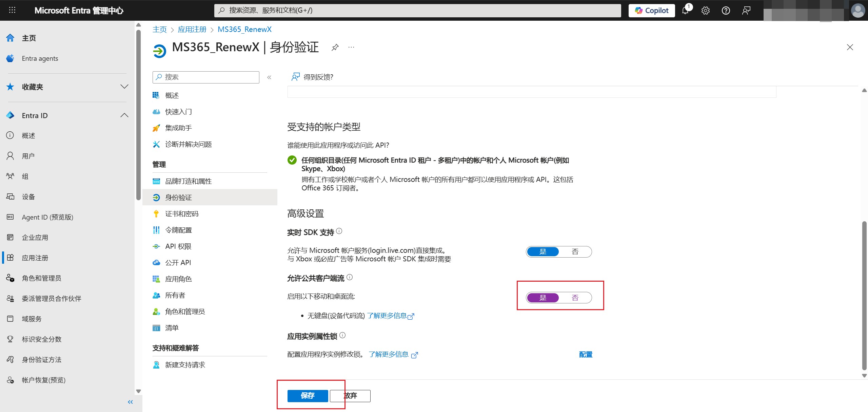Select 身份验证 menu item
This screenshot has height=412, width=868.
click(x=210, y=198)
